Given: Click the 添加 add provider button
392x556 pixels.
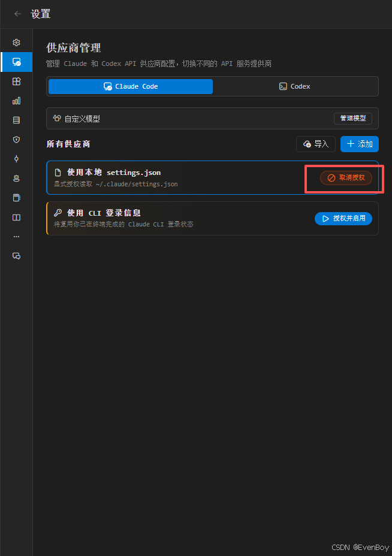Looking at the screenshot, I should [x=360, y=144].
